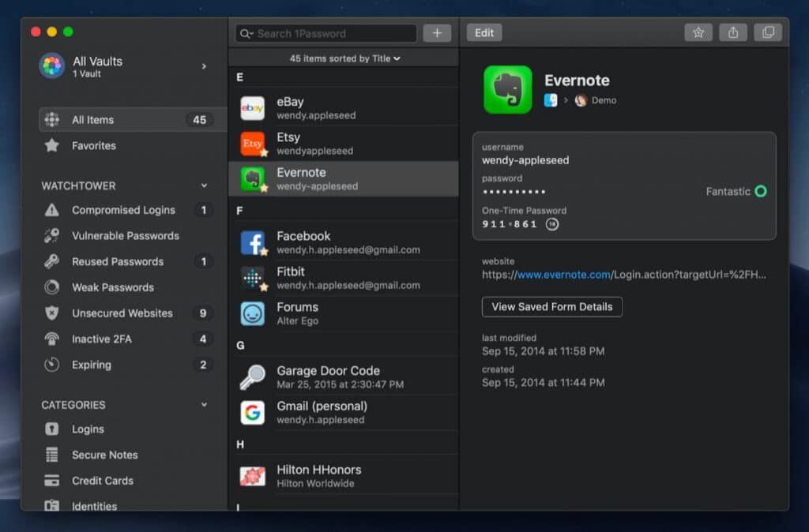Click the large Evernote elephant icon

(x=507, y=90)
